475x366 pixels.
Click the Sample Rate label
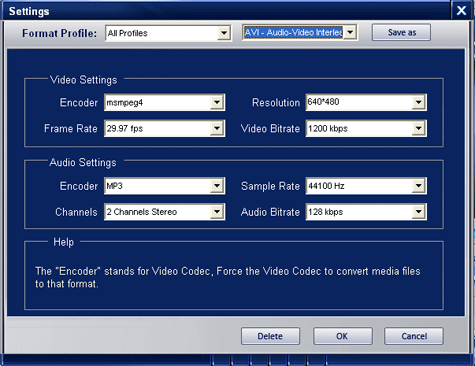pyautogui.click(x=270, y=186)
